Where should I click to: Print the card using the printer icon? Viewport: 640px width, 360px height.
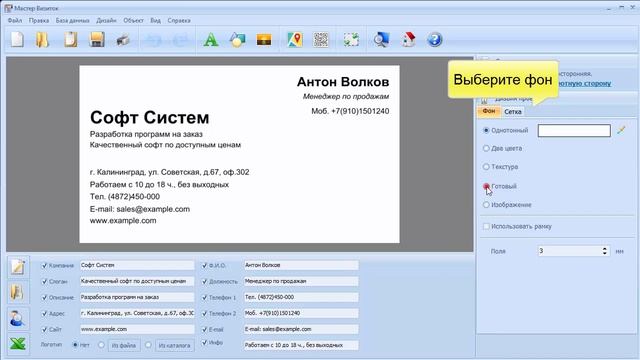123,40
